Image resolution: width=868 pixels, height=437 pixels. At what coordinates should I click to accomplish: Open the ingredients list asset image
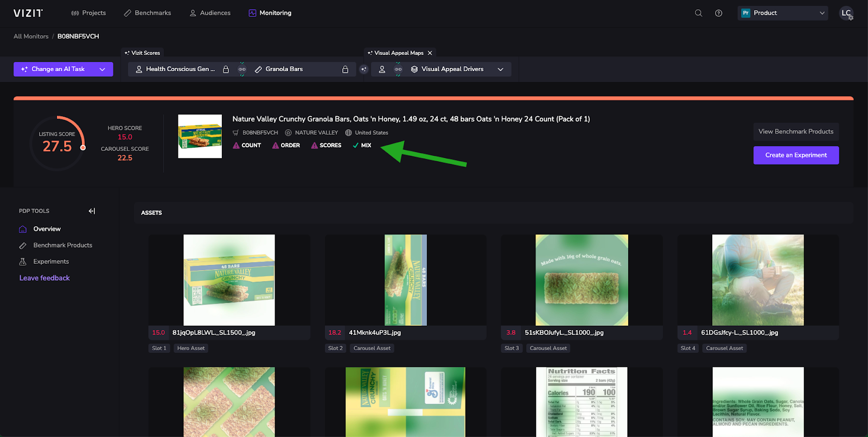pyautogui.click(x=758, y=402)
